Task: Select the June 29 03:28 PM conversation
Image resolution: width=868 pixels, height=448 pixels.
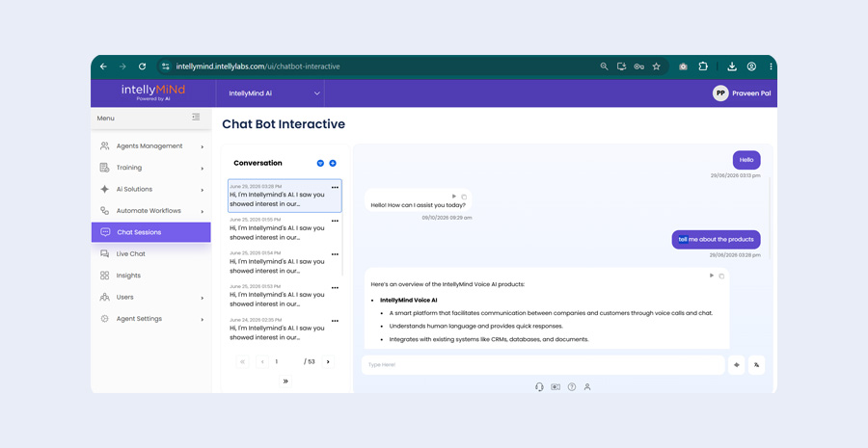Action: (285, 196)
